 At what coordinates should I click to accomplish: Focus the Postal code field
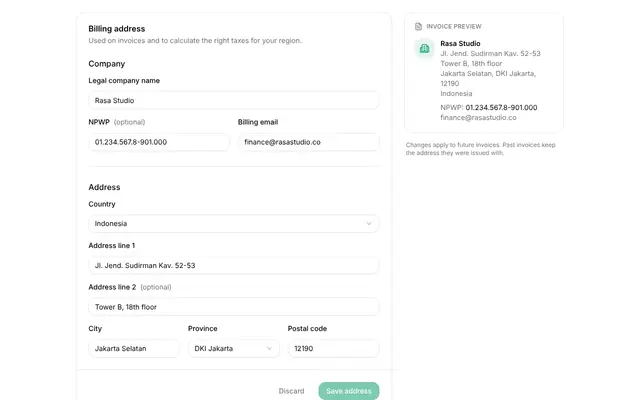[333, 349]
